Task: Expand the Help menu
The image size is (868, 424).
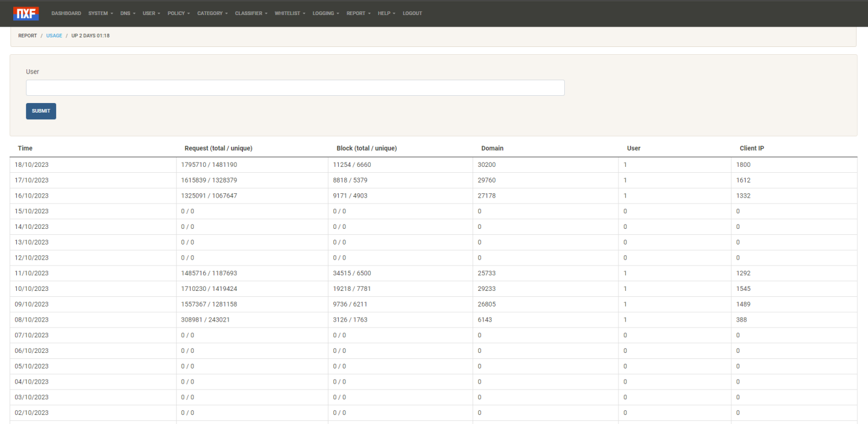Action: [x=386, y=13]
